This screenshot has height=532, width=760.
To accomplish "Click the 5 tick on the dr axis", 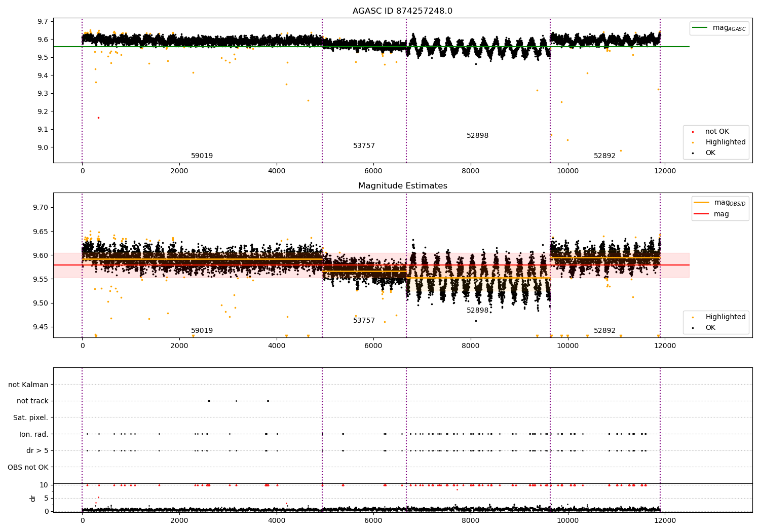I will click(x=46, y=498).
